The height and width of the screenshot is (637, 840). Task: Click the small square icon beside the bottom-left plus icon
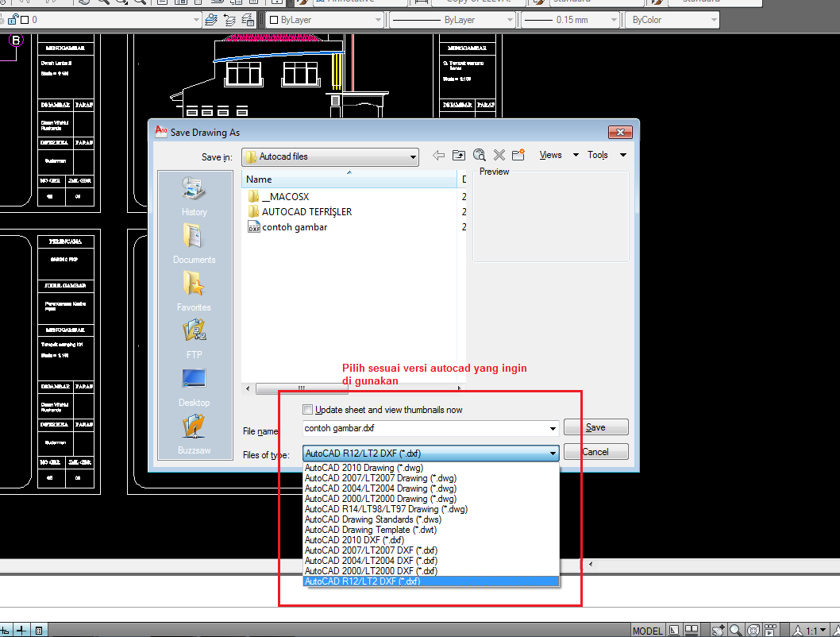[x=39, y=631]
